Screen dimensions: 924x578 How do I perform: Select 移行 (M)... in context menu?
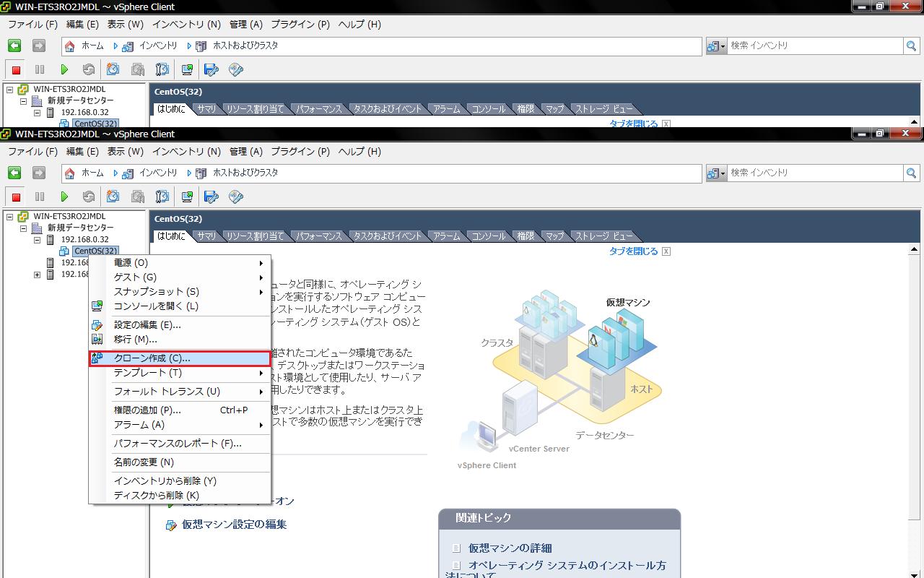(x=180, y=340)
